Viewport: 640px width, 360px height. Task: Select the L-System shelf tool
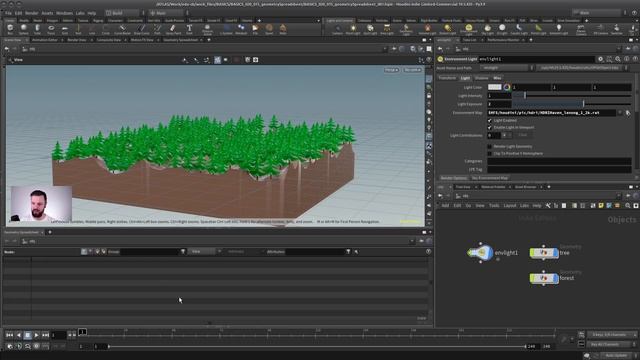coord(226,29)
